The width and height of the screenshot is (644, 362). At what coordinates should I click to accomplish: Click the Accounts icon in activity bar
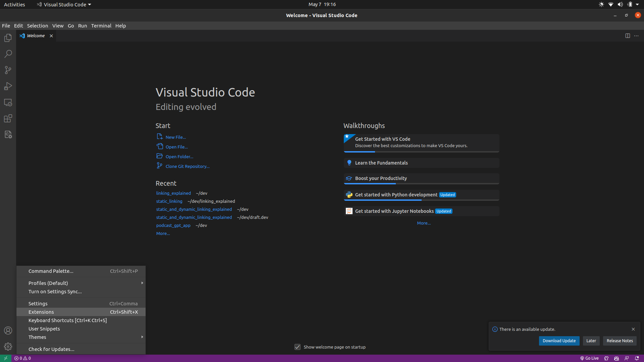8,330
